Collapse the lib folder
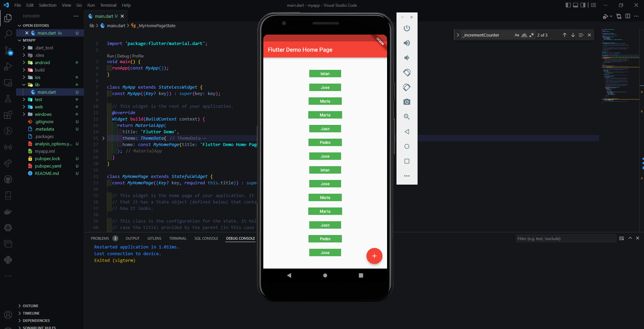 tap(50, 85)
